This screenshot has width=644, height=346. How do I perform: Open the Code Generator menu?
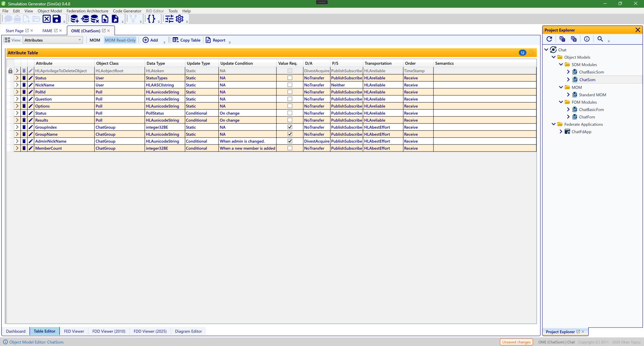127,11
